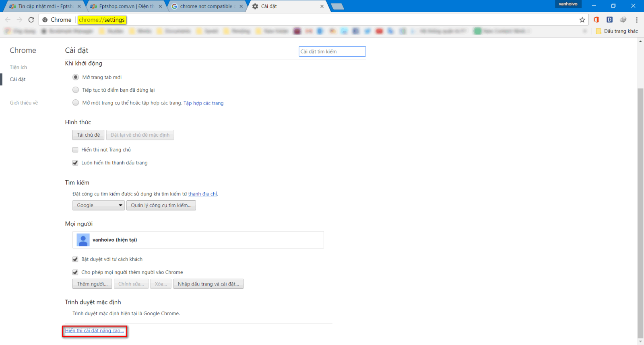This screenshot has width=644, height=345.
Task: Click the 'Chrome' heading in sidebar
Action: 23,50
